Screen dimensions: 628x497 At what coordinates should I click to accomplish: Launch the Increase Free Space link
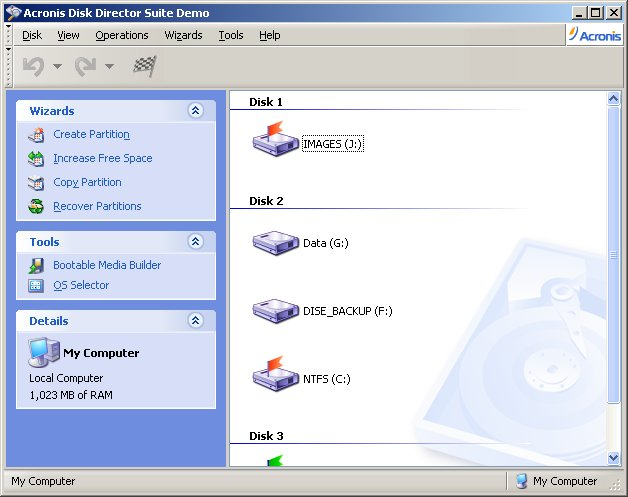(103, 159)
